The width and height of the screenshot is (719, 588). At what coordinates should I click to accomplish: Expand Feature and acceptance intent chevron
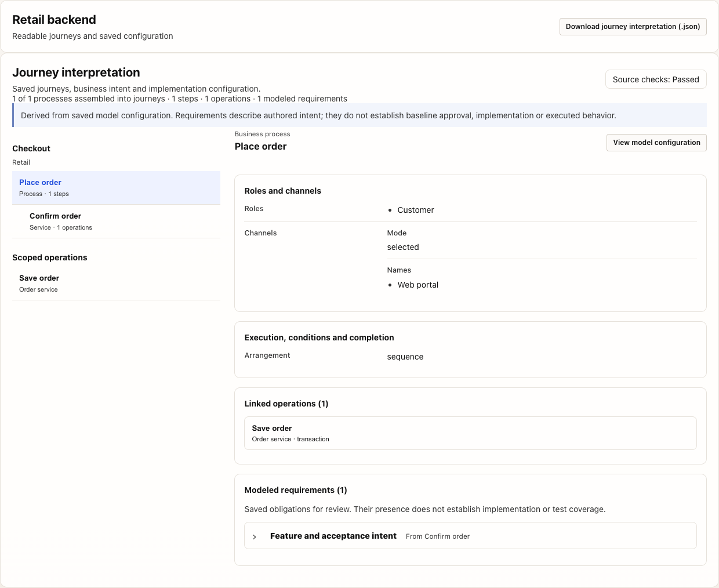[x=255, y=537]
